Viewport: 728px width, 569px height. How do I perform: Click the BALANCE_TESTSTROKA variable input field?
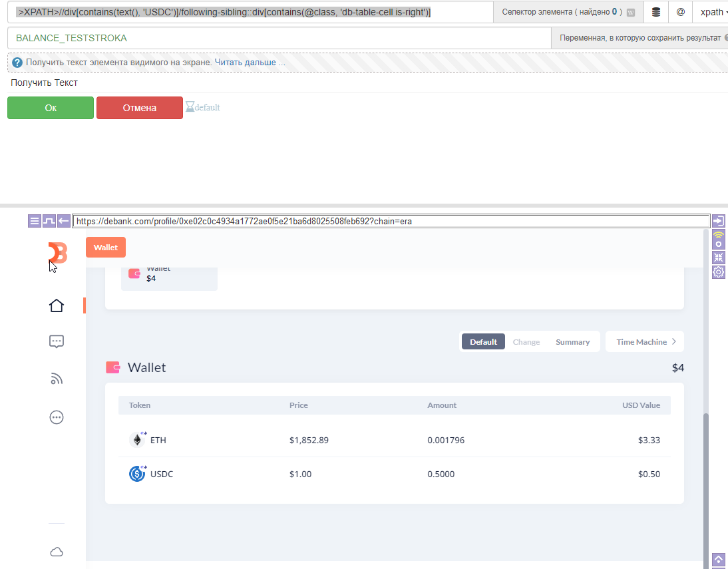279,38
